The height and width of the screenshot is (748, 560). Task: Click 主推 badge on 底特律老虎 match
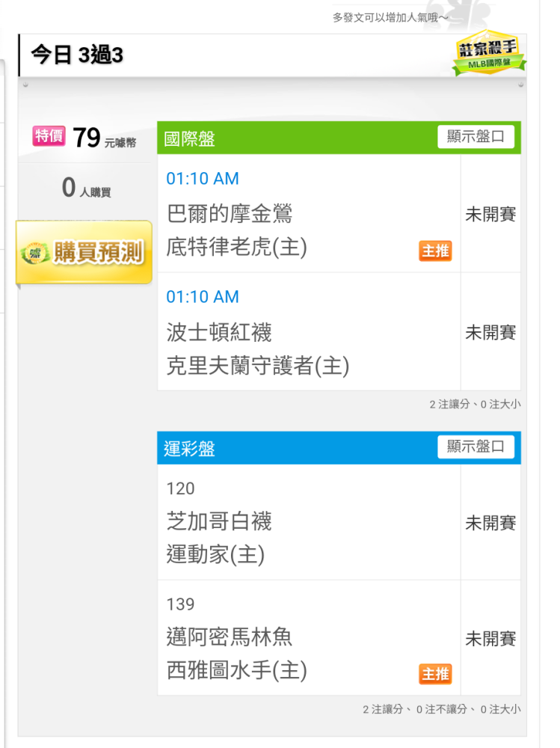[435, 251]
